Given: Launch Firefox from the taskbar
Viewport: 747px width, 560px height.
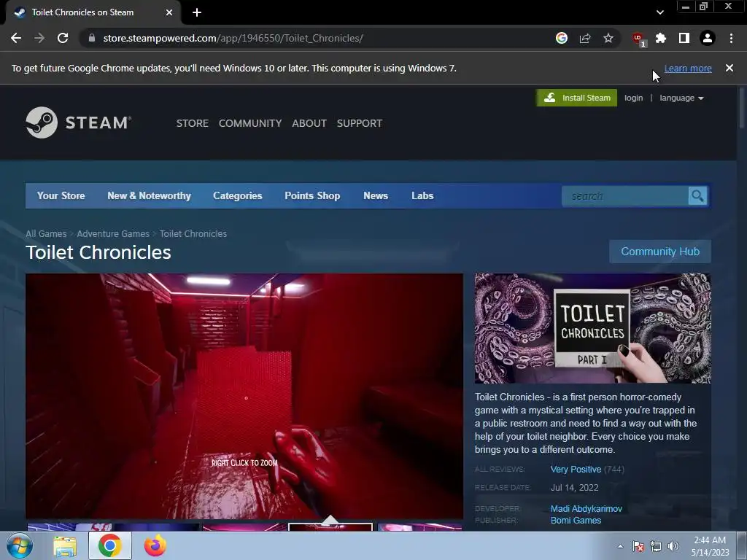Looking at the screenshot, I should (155, 545).
